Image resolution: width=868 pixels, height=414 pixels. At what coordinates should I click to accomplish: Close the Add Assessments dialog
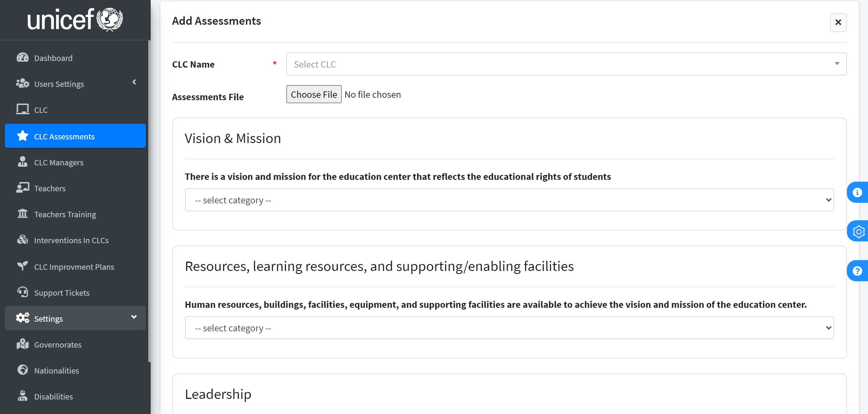(838, 22)
